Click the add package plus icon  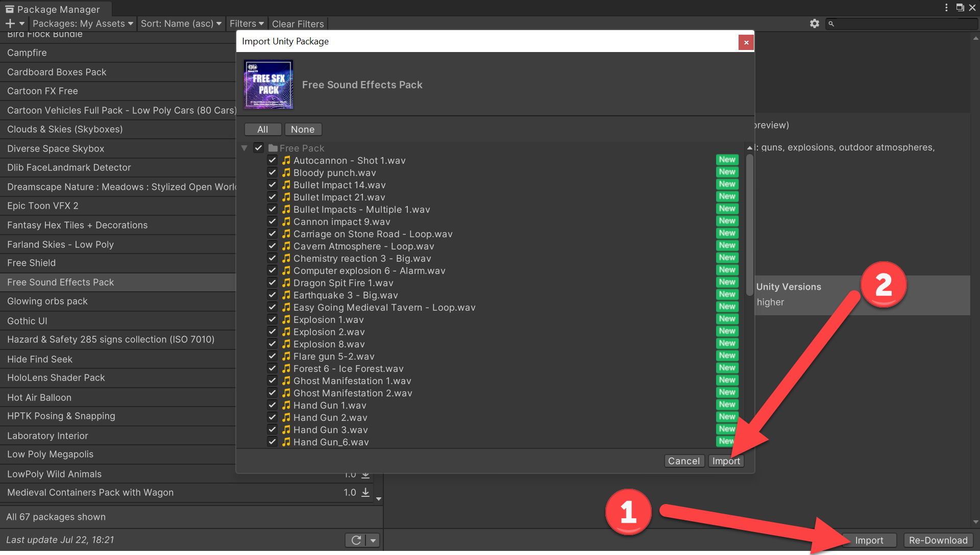point(10,23)
